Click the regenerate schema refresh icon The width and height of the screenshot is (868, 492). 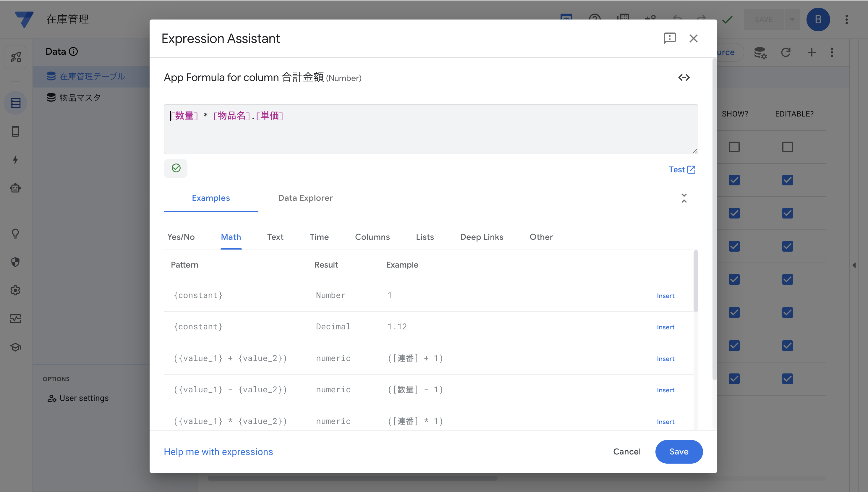click(786, 52)
